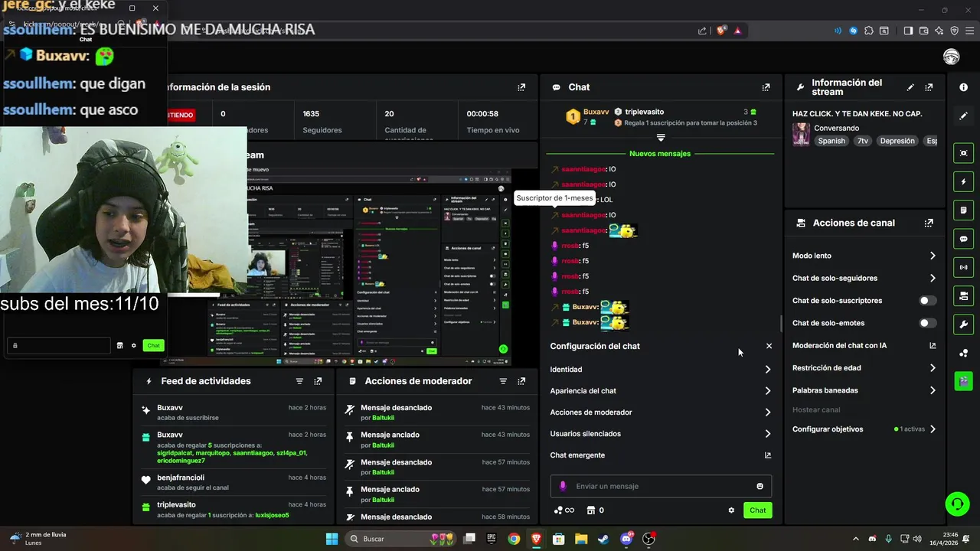980x551 pixels.
Task: Click Chat button in popout window
Action: [153, 345]
